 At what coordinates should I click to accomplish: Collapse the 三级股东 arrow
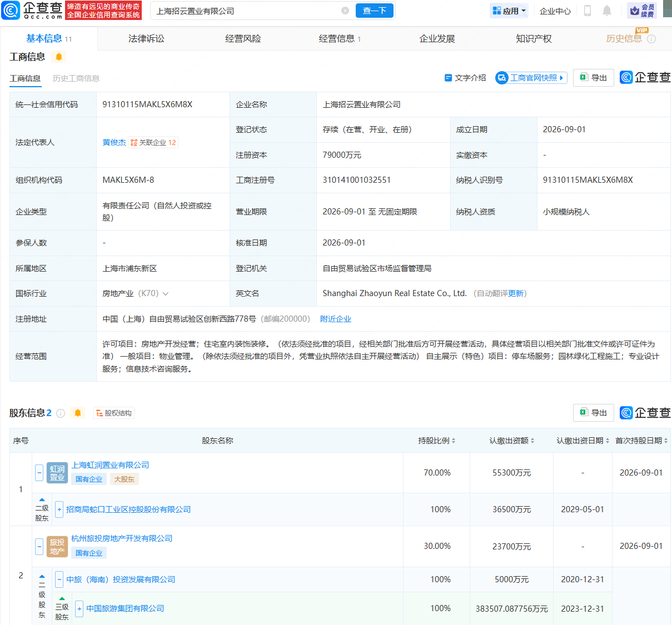tap(62, 599)
